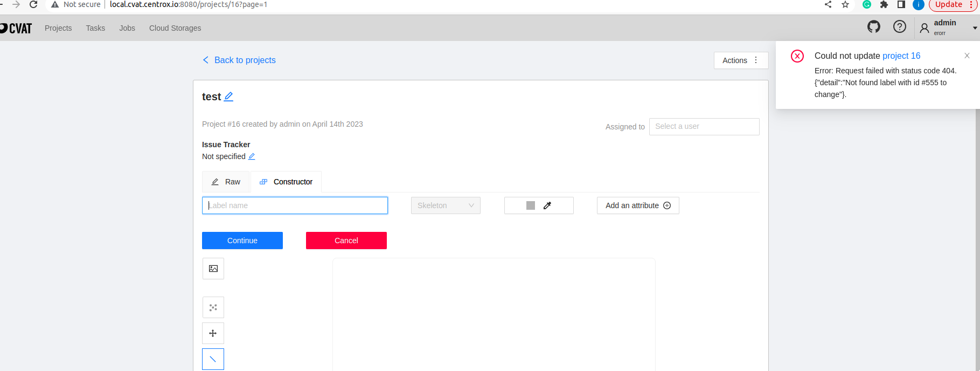Click the gray label color swatch
This screenshot has width=980, height=371.
pos(531,205)
